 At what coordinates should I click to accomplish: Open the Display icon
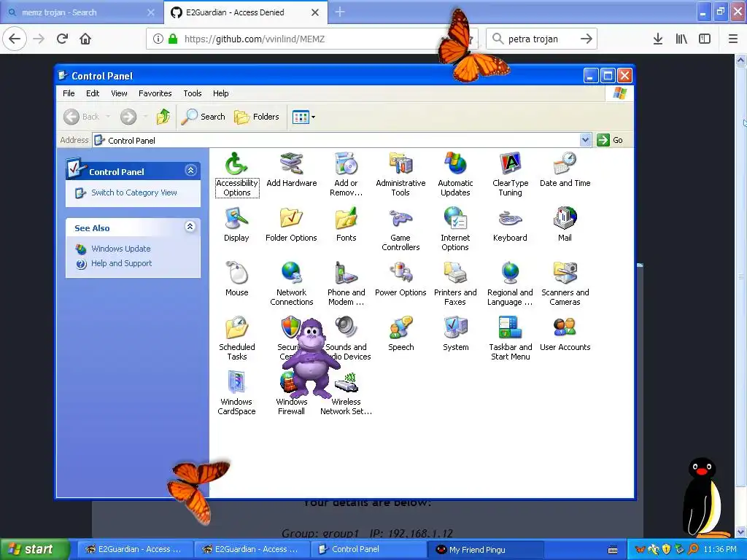[x=237, y=225]
